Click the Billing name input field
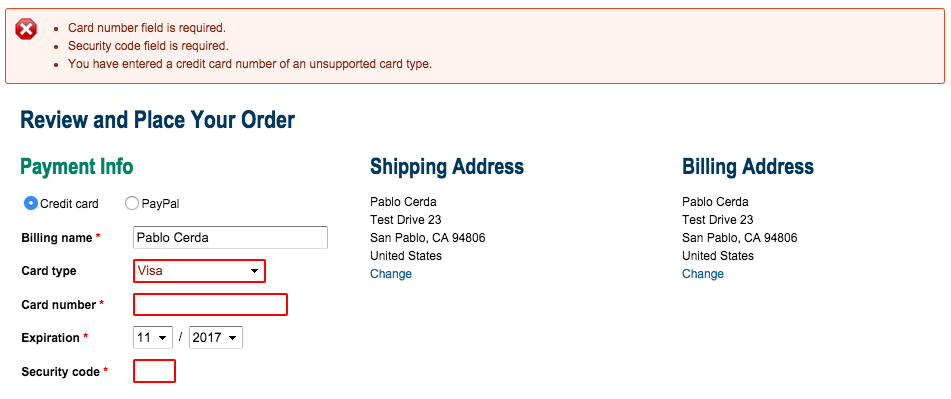The image size is (951, 399). tap(230, 238)
